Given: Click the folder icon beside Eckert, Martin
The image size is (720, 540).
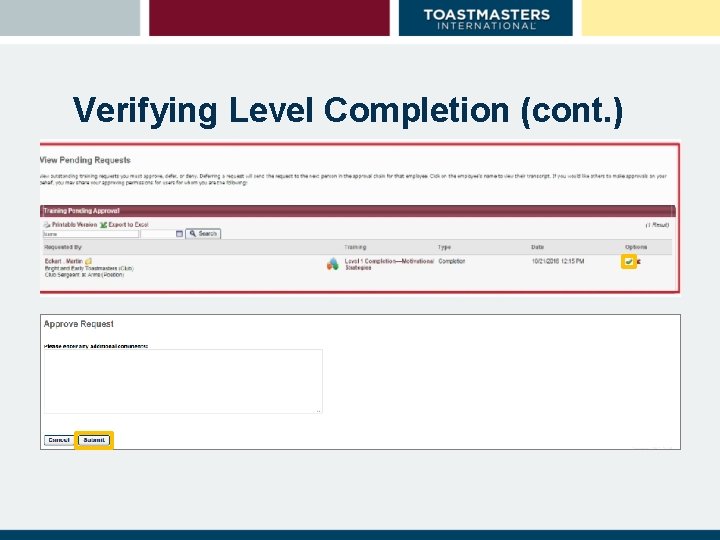Looking at the screenshot, I should [x=88, y=261].
